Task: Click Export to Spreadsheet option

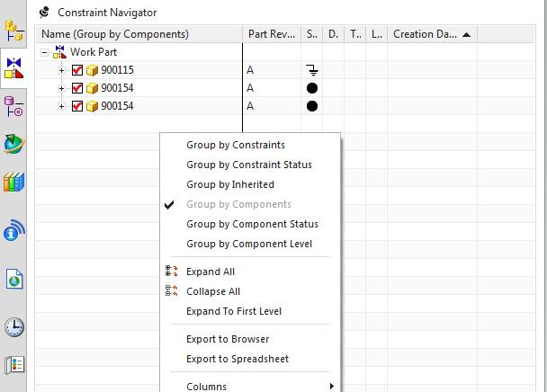Action: pyautogui.click(x=238, y=359)
